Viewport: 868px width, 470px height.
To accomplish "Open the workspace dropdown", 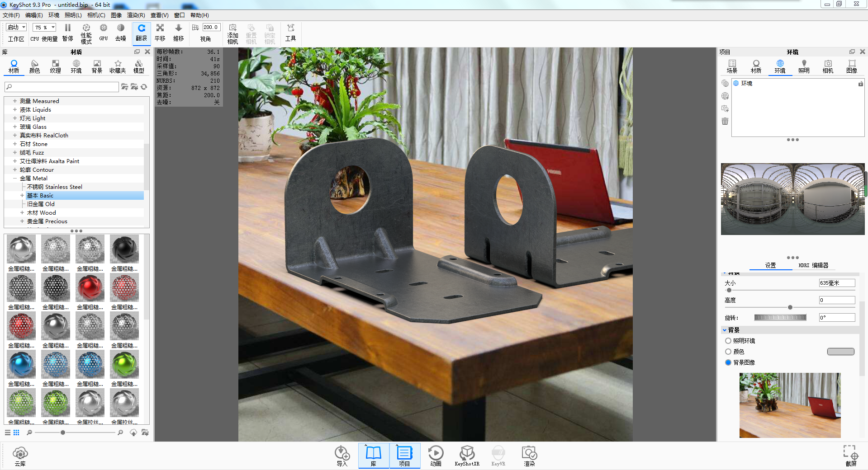I will 16,28.
